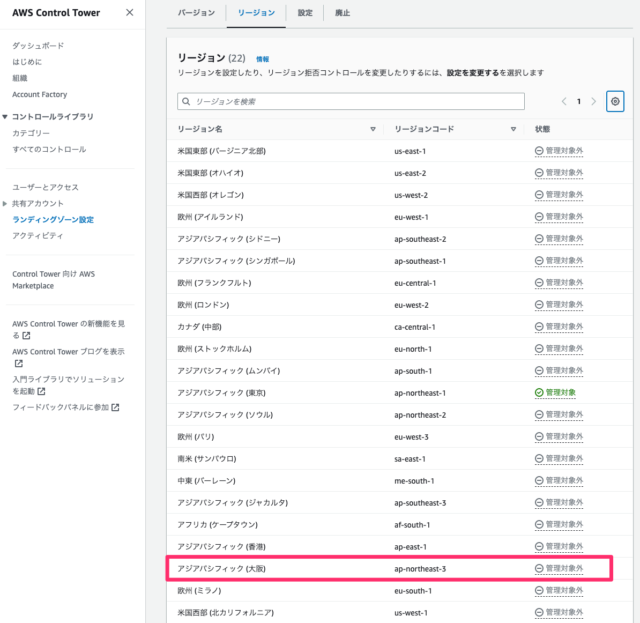This screenshot has width=640, height=623.
Task: Click the ap-northeast-3 region code cell
Action: pos(420,569)
